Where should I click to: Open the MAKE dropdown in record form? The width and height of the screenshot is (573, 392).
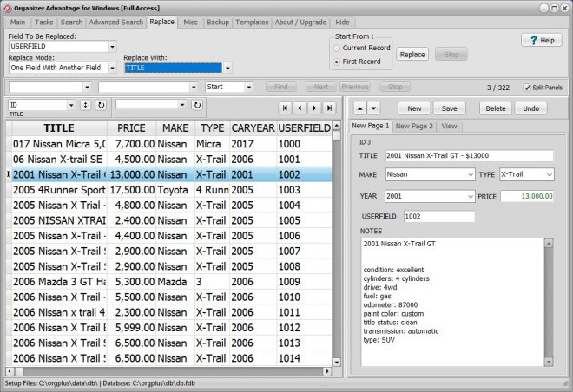tap(471, 175)
